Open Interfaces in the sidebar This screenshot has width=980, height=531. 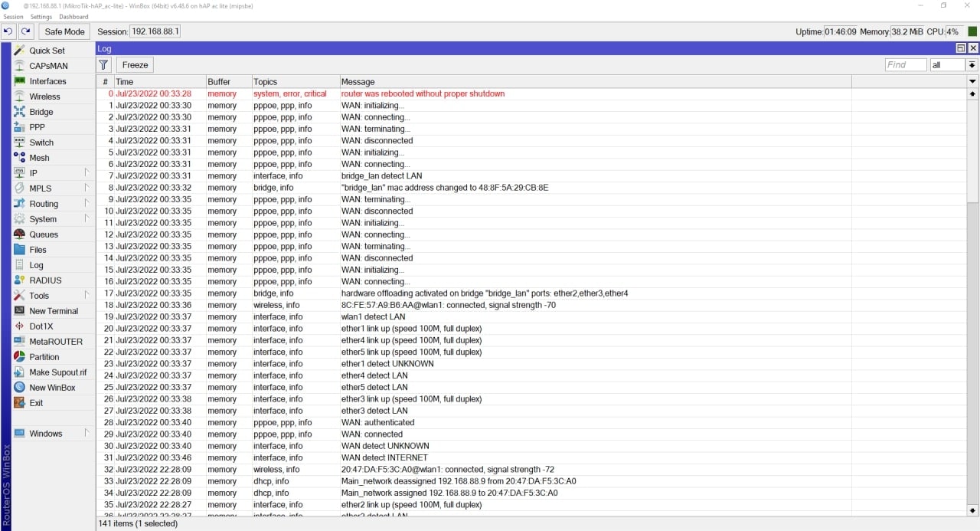click(x=47, y=81)
